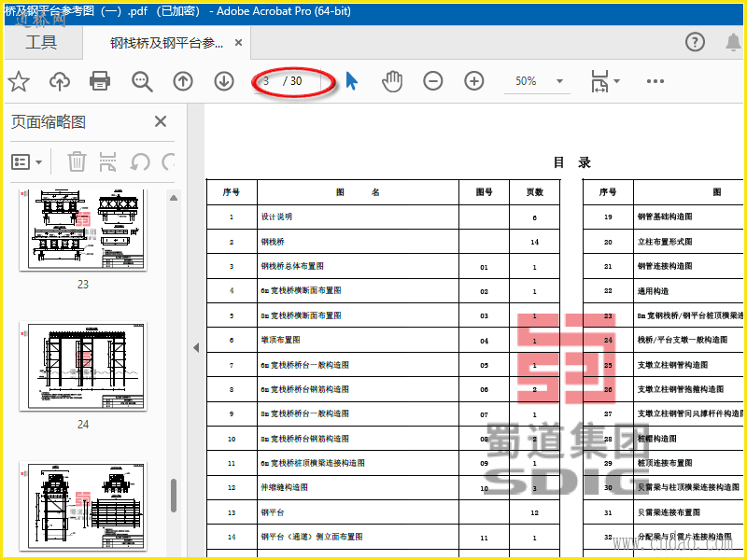This screenshot has width=747, height=560.
Task: Zoom out with minus circle icon
Action: [433, 81]
